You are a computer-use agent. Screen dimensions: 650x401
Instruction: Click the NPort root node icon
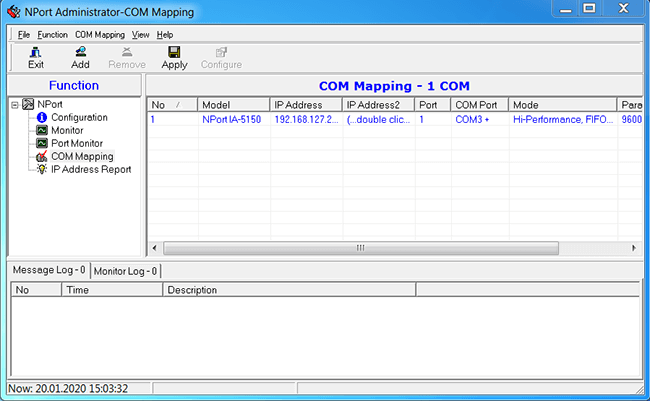coord(28,104)
